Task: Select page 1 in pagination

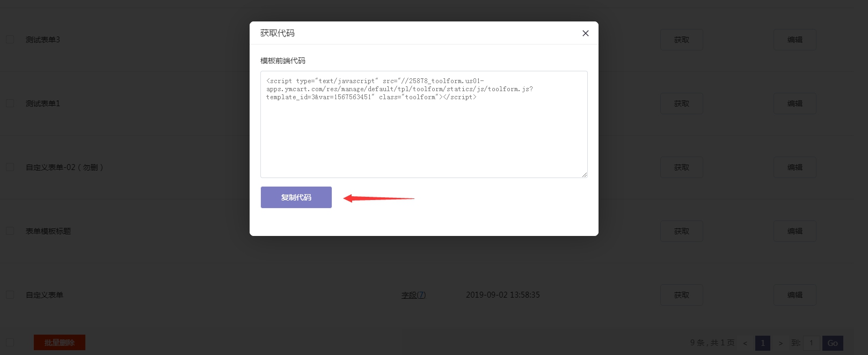Action: [762, 343]
